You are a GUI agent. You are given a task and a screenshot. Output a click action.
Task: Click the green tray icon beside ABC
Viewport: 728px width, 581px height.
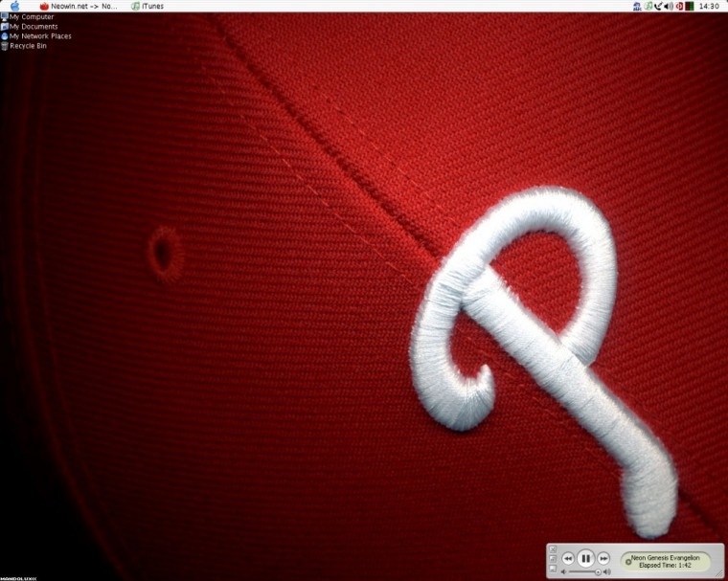pos(648,6)
